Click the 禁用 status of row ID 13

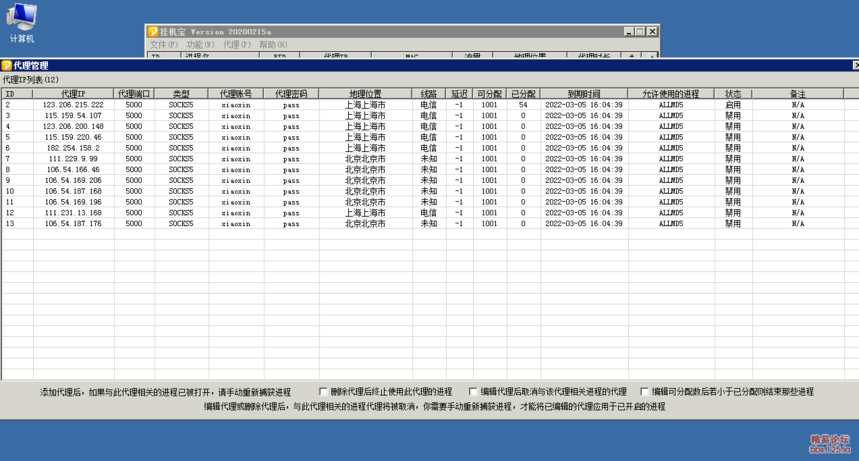pos(733,224)
